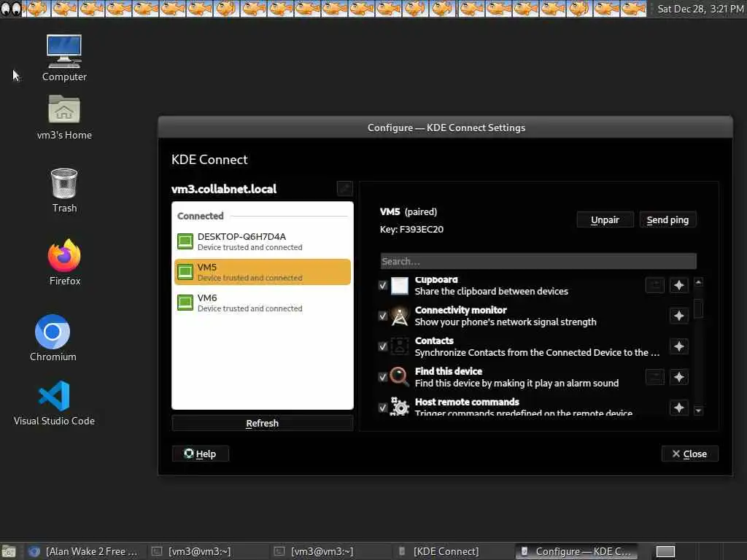Image resolution: width=747 pixels, height=560 pixels.
Task: Open about info for Clipboard plugin
Action: [x=679, y=285]
